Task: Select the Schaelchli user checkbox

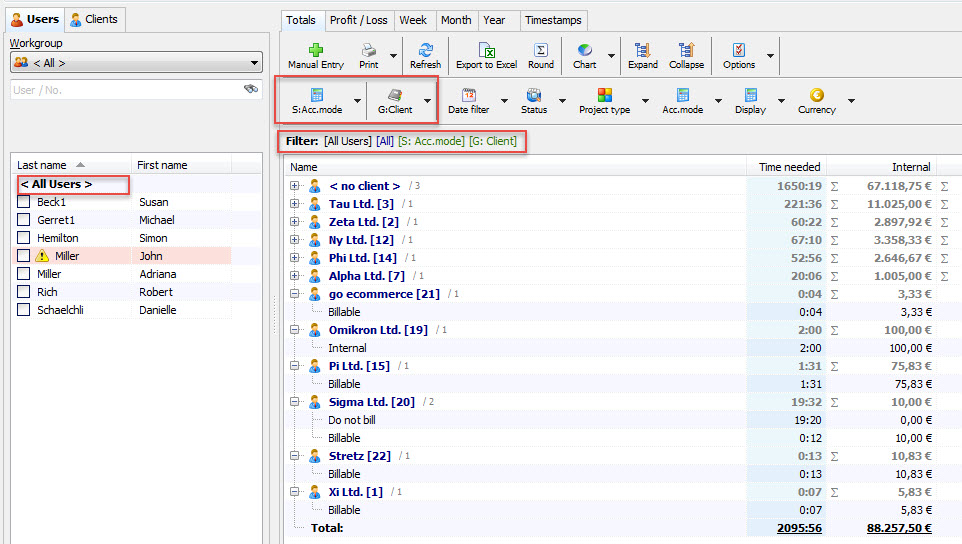Action: [23, 310]
